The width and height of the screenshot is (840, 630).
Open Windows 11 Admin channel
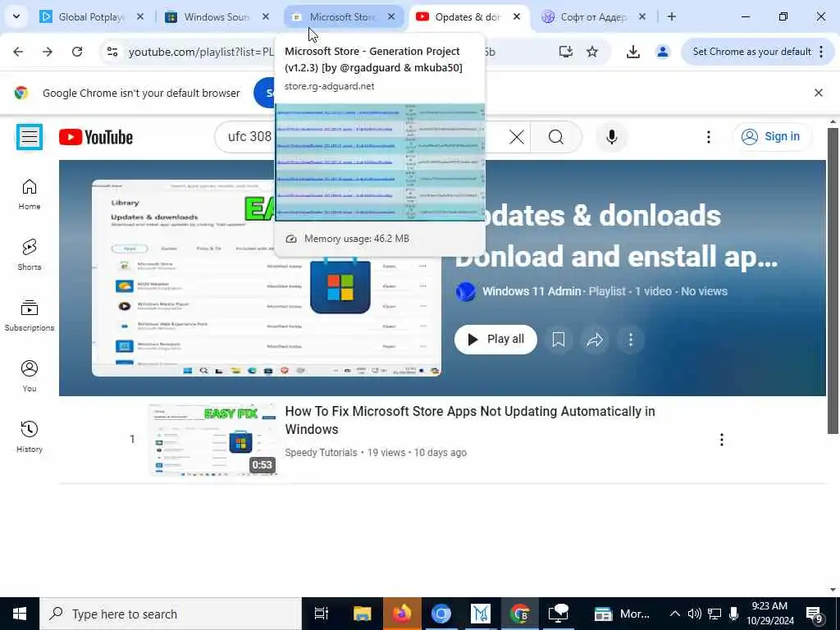(x=531, y=291)
